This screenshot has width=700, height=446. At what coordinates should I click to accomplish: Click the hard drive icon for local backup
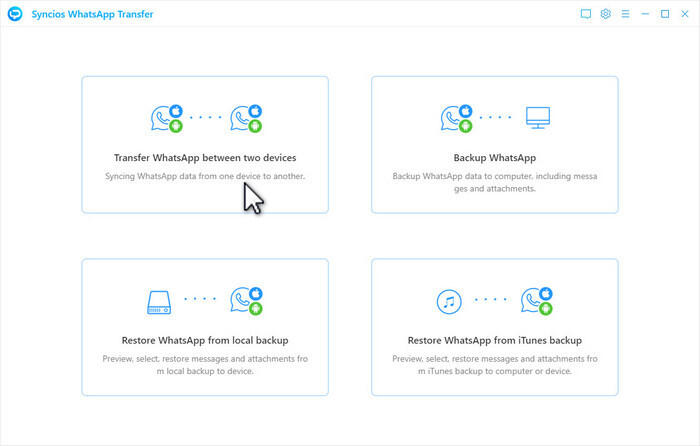coord(161,300)
